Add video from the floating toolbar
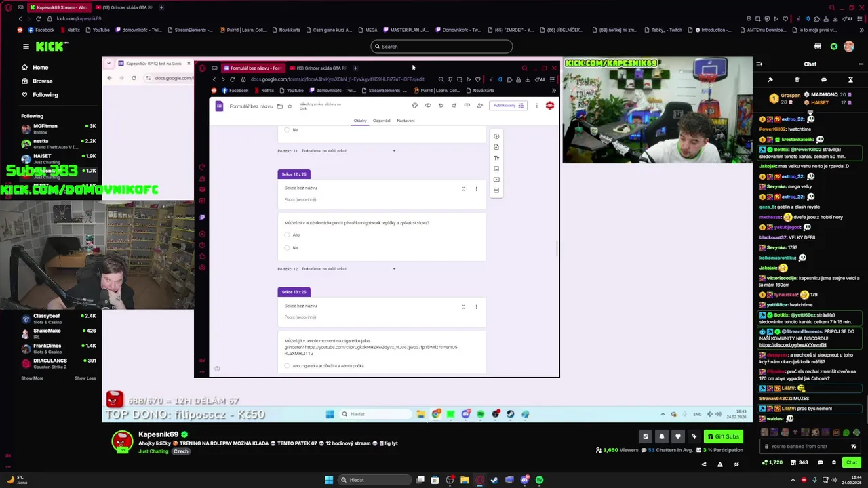Screen dimensions: 868x488 pyautogui.click(x=496, y=180)
